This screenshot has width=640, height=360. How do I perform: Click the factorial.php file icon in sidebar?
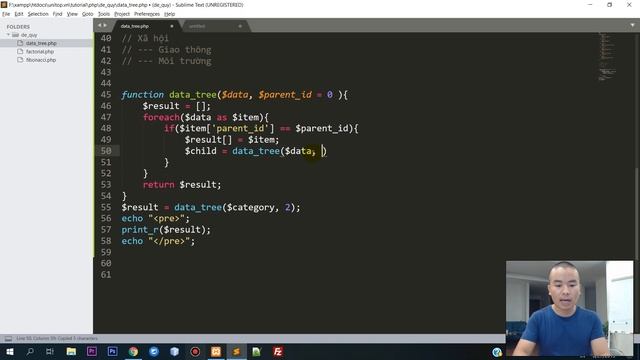coord(20,51)
